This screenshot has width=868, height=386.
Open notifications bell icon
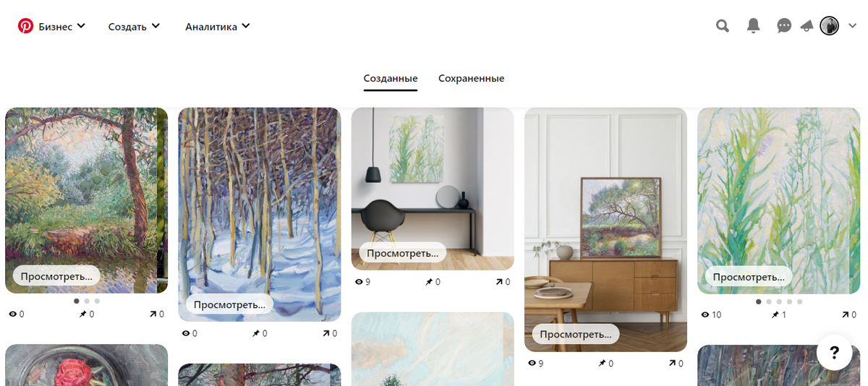pos(754,27)
